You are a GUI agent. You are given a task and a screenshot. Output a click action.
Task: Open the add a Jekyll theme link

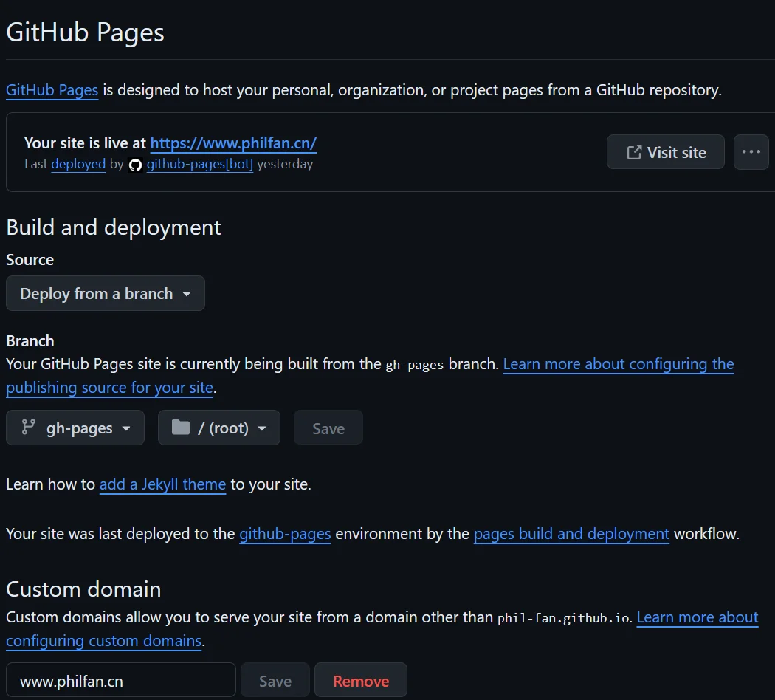(x=162, y=484)
